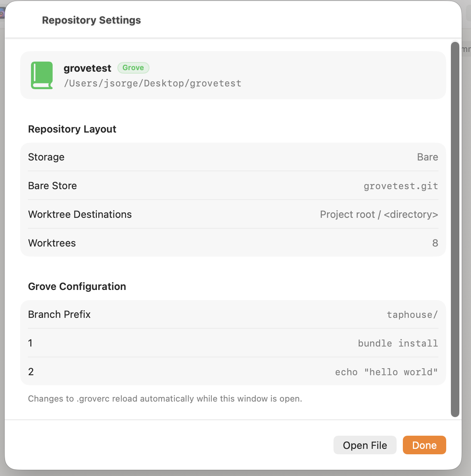The image size is (471, 476).
Task: Click the Repository Layout section heading
Action: (72, 129)
